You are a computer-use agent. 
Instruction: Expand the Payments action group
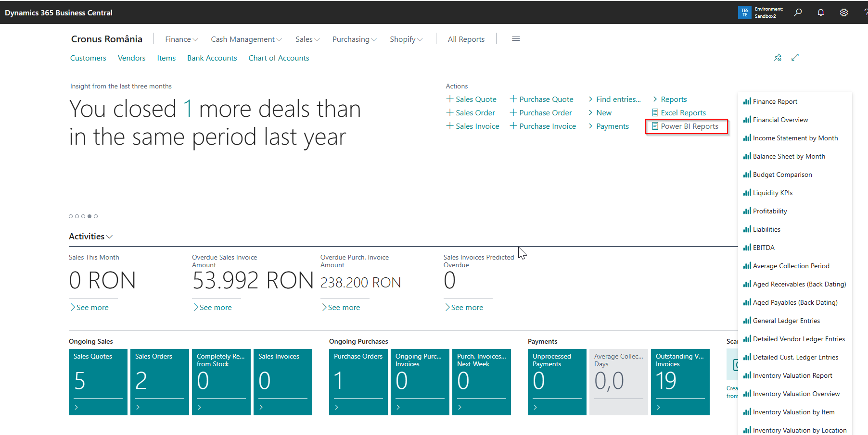(609, 126)
